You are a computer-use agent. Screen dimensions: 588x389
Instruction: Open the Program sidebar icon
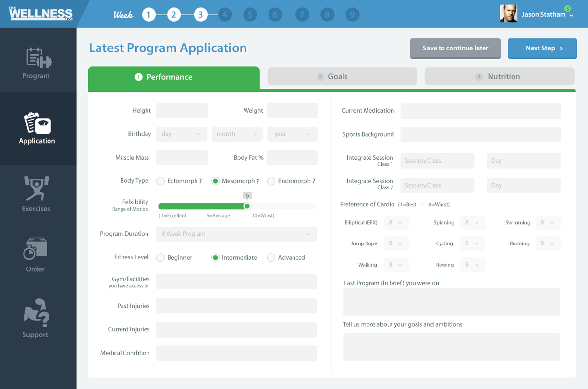coord(38,57)
